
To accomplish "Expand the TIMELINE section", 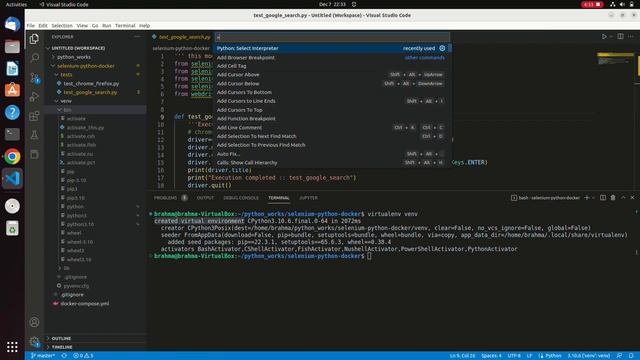I will click(62, 347).
